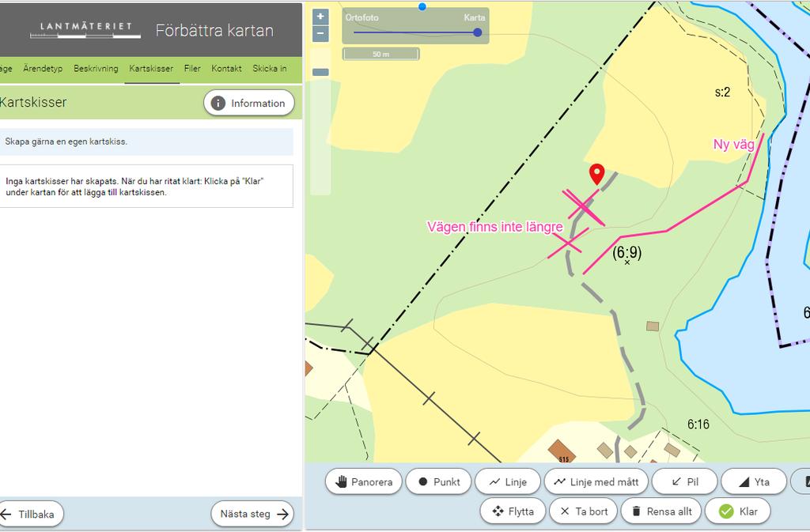This screenshot has width=810, height=532.
Task: Click the 'Vägen finns inte längre' annotation
Action: click(x=495, y=227)
